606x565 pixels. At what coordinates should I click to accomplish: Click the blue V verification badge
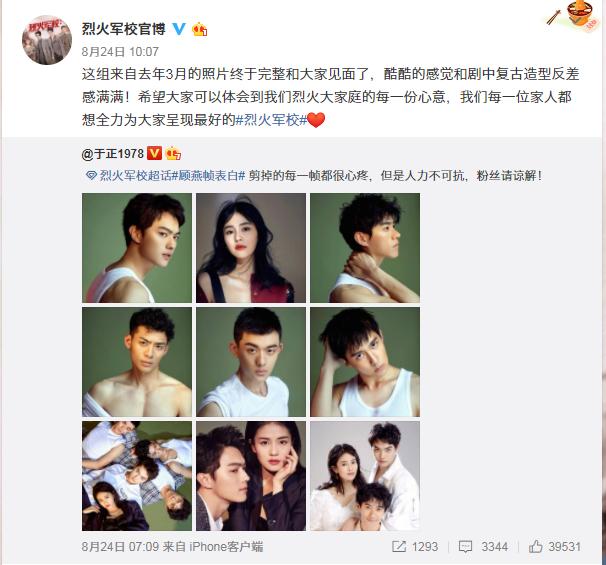[x=179, y=29]
